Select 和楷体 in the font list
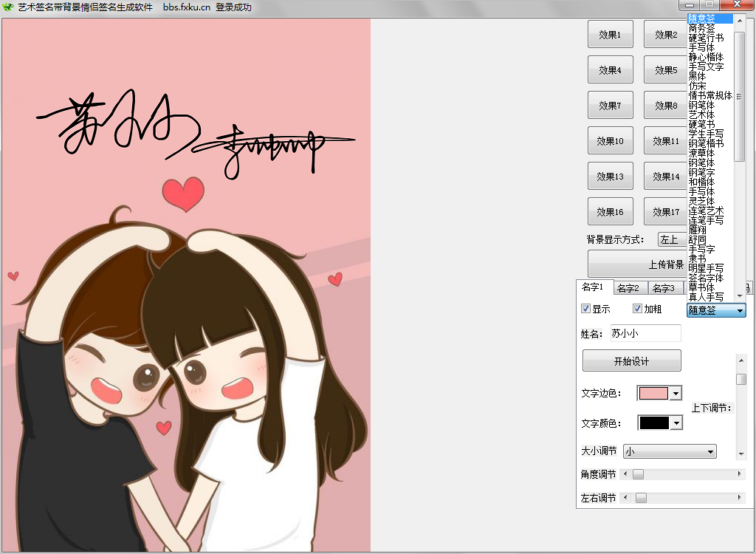The image size is (756, 554). pyautogui.click(x=710, y=182)
